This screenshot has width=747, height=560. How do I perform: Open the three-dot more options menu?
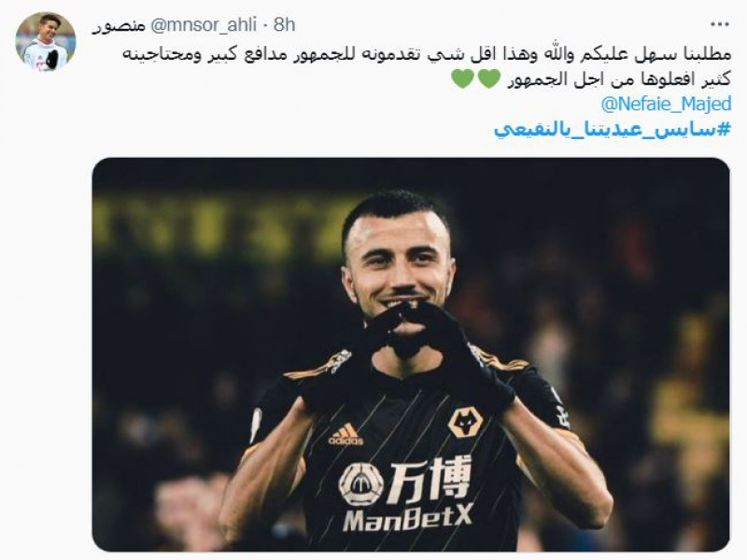coord(720,24)
